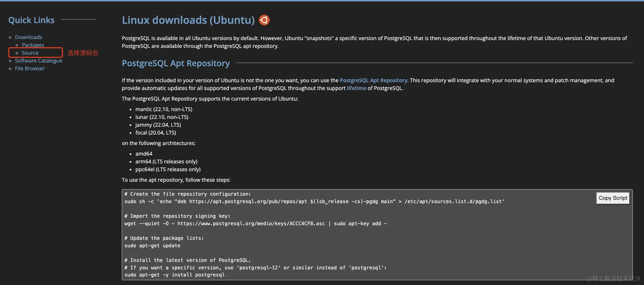Select the 'jammy (22.04, LTS)' list item

[x=158, y=125]
